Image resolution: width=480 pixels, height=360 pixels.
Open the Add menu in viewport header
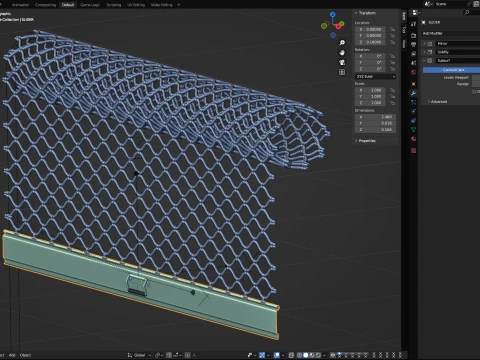[x=12, y=355]
